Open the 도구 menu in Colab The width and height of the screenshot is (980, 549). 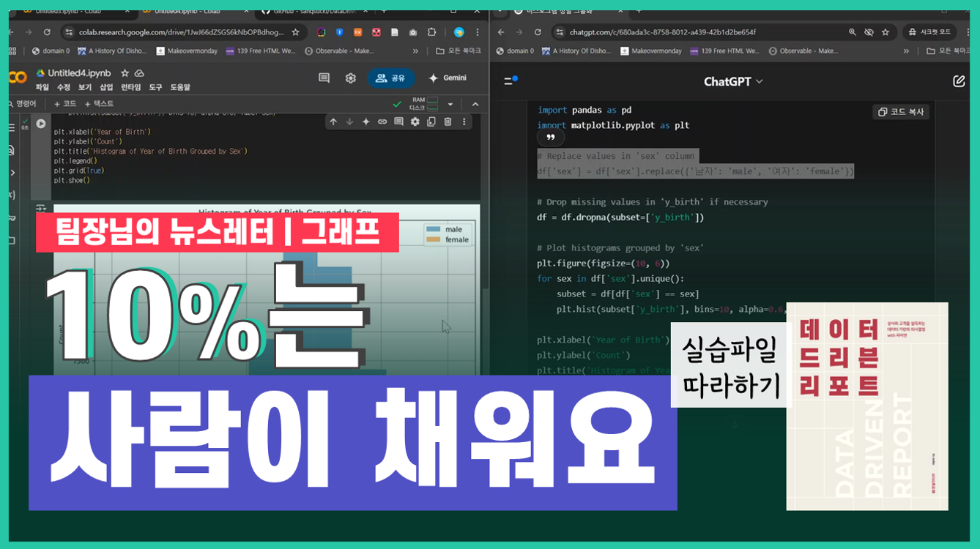[155, 87]
